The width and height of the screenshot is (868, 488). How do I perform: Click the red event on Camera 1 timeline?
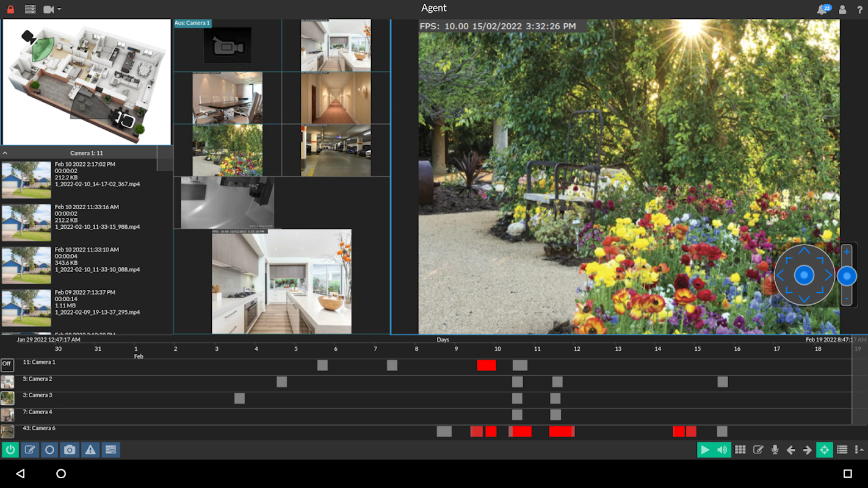click(486, 365)
